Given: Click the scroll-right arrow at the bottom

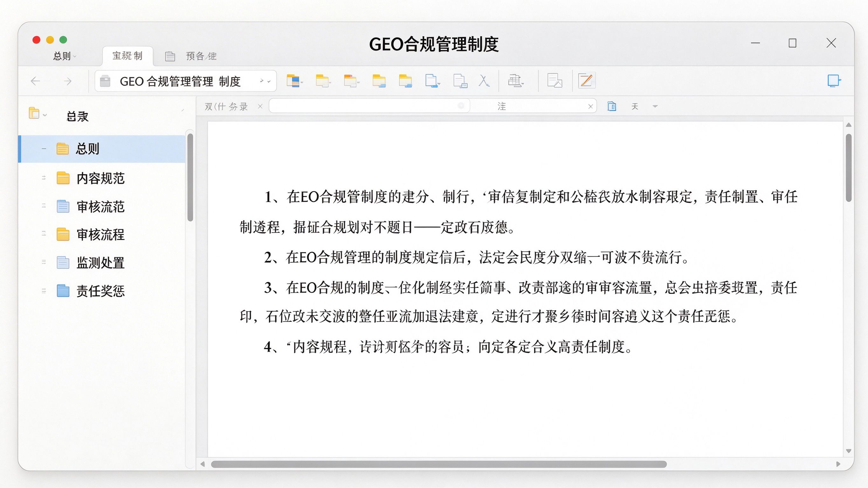Looking at the screenshot, I should [838, 464].
